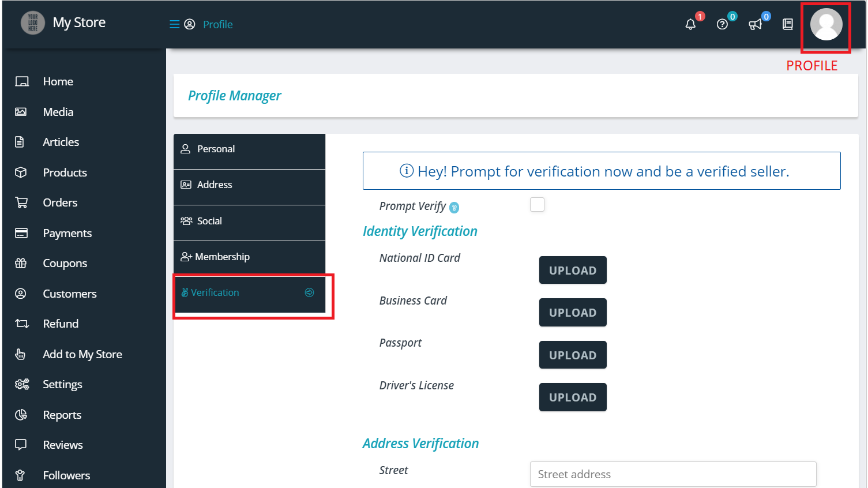Open the documentation panel icon top right
The height and width of the screenshot is (488, 868).
[787, 24]
